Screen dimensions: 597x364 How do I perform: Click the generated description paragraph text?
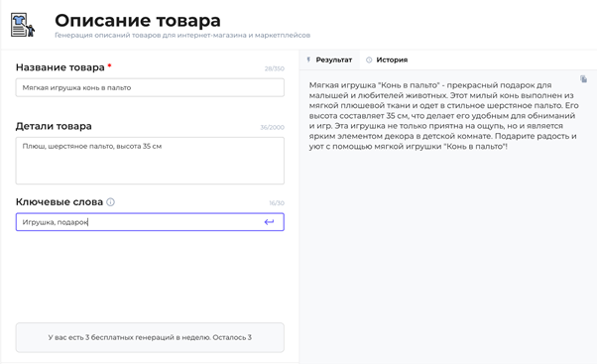(443, 116)
